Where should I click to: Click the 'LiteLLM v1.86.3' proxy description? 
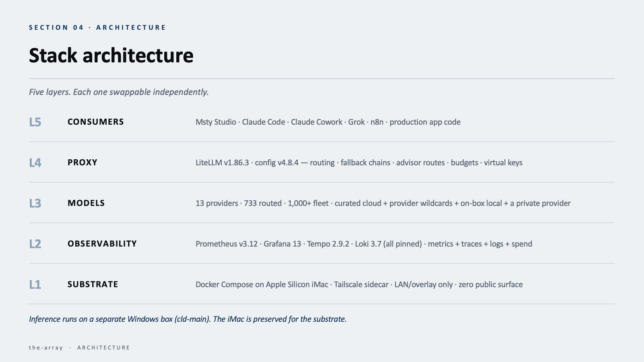click(x=359, y=163)
